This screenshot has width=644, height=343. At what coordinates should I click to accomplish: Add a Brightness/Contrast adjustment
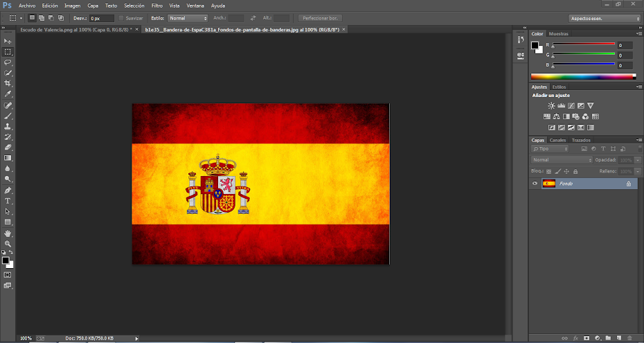pyautogui.click(x=551, y=106)
